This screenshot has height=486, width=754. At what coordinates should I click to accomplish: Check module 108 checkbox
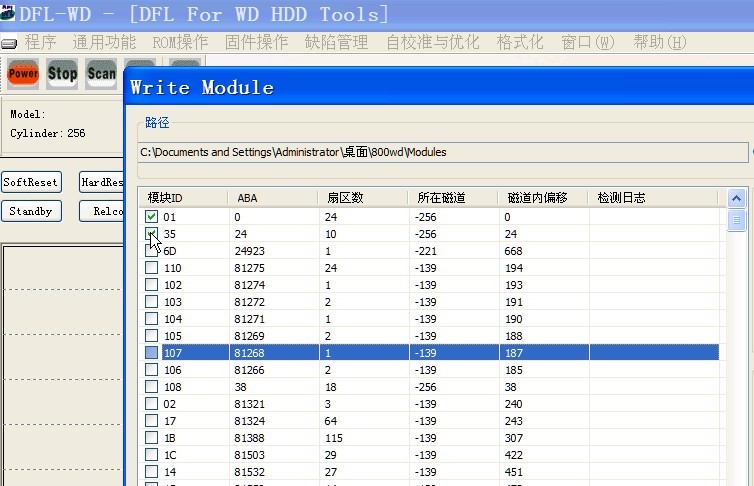[151, 386]
